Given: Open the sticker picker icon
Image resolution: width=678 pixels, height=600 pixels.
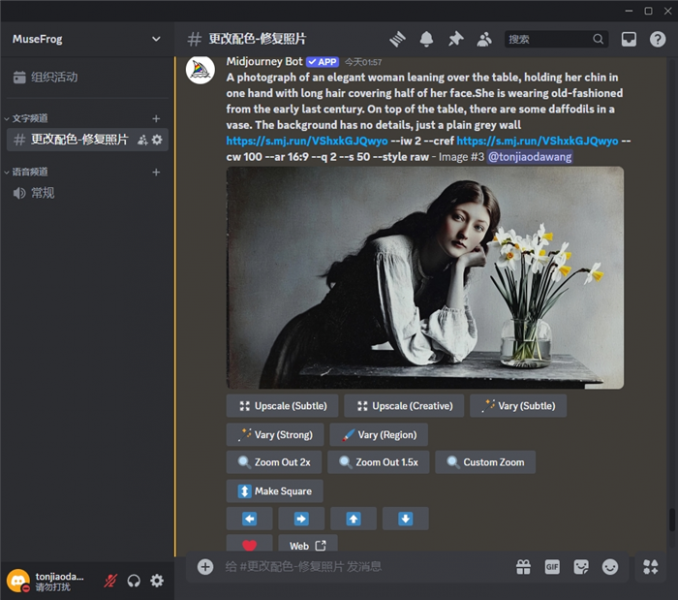Looking at the screenshot, I should click(x=581, y=567).
